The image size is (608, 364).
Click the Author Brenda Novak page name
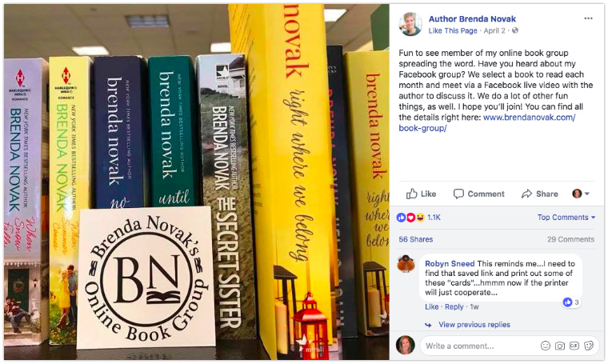(472, 18)
